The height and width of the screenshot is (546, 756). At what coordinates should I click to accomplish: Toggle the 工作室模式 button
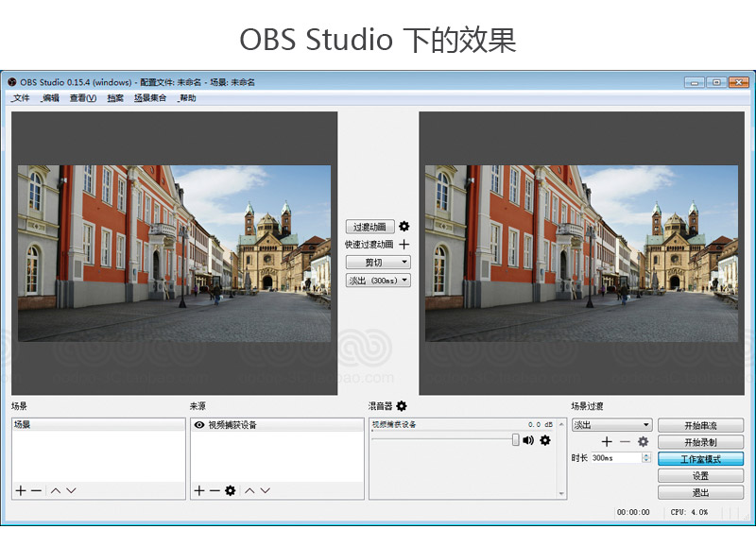pos(700,459)
